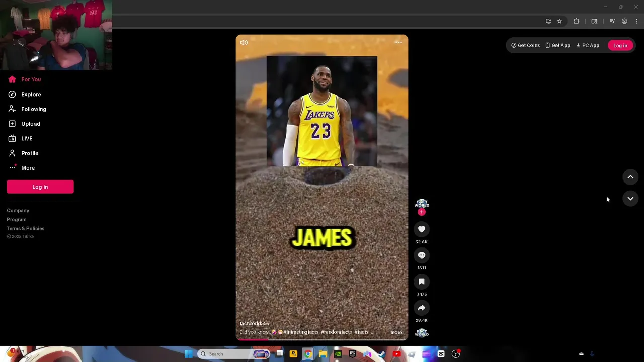Click the #randomfacts hashtag
Image resolution: width=644 pixels, height=362 pixels.
point(336,332)
